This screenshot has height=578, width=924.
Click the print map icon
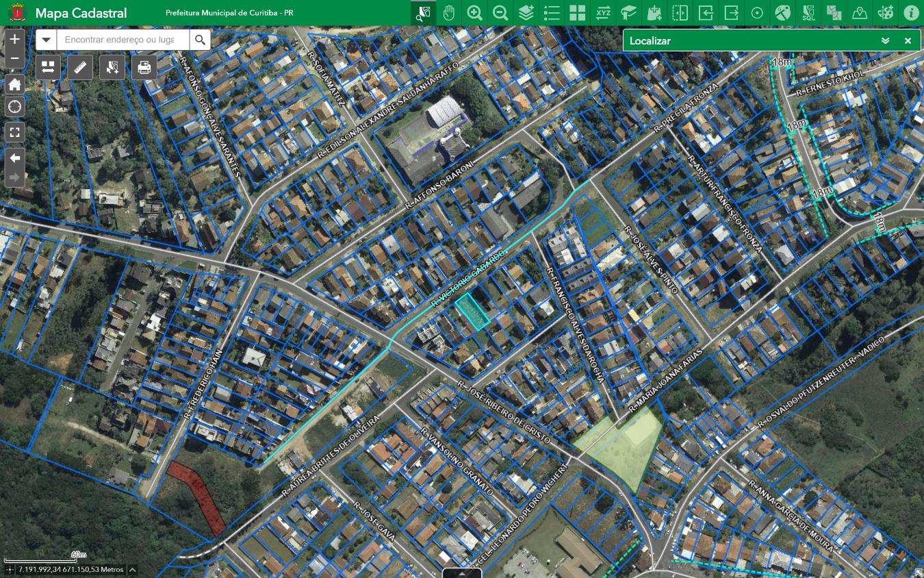tap(144, 67)
